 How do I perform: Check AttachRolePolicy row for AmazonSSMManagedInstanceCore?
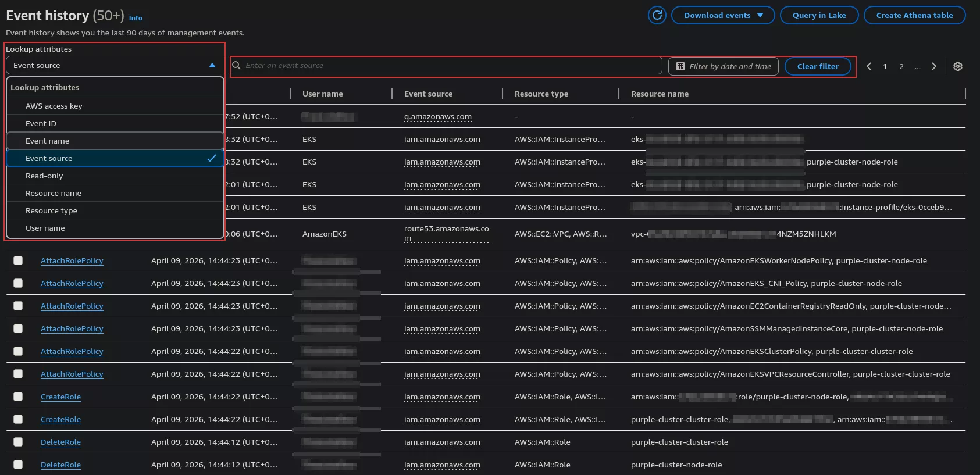pyautogui.click(x=18, y=328)
